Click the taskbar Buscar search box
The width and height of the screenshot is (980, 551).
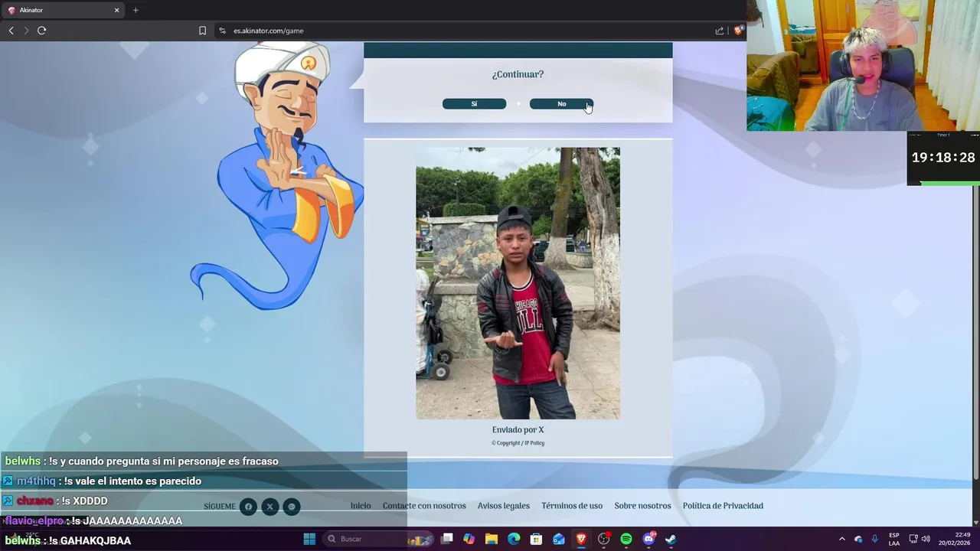point(377,539)
